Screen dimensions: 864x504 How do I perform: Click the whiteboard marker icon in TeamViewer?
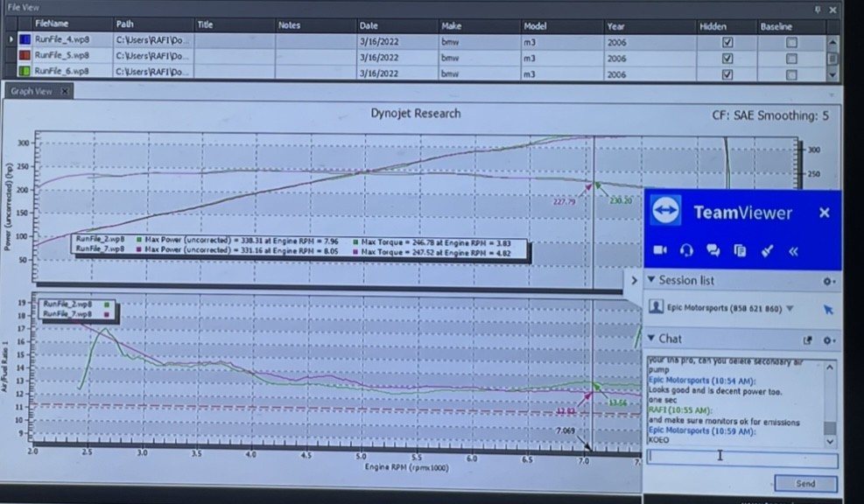(x=767, y=250)
